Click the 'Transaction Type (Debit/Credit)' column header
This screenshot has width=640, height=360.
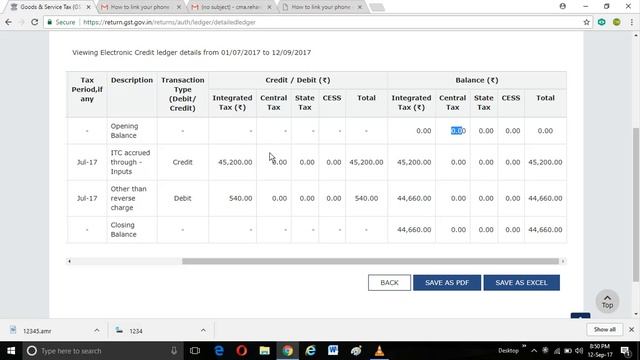click(x=182, y=94)
